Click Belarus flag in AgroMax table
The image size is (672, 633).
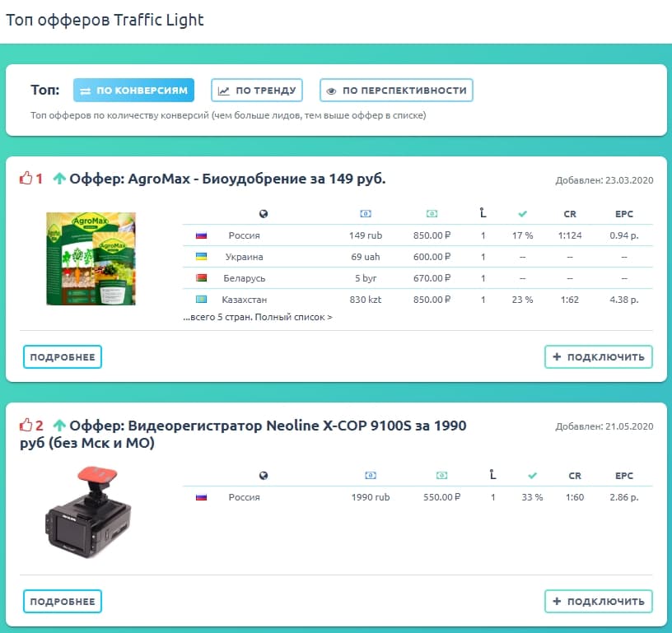pos(202,278)
